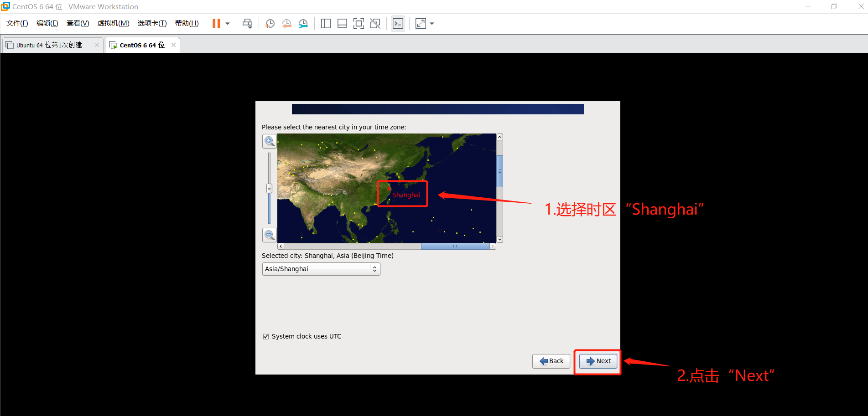Click the send Ctrl+Alt+Del icon

(x=247, y=24)
